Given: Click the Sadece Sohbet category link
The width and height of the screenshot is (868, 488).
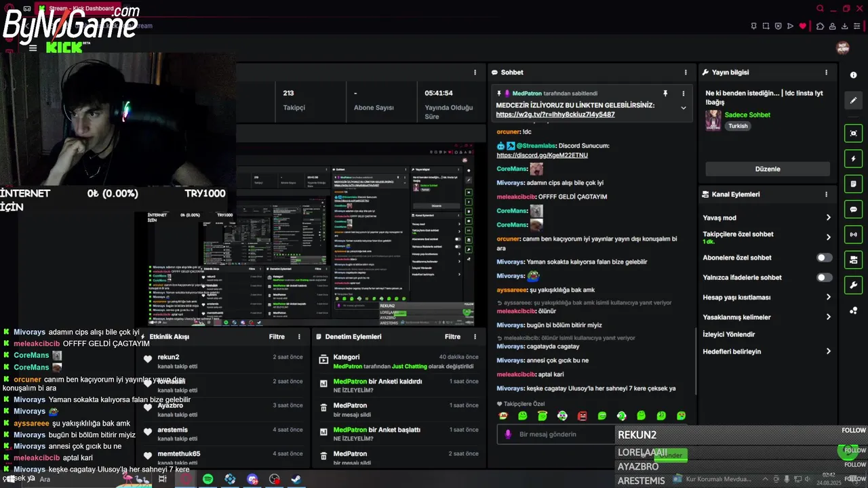Looking at the screenshot, I should (747, 115).
